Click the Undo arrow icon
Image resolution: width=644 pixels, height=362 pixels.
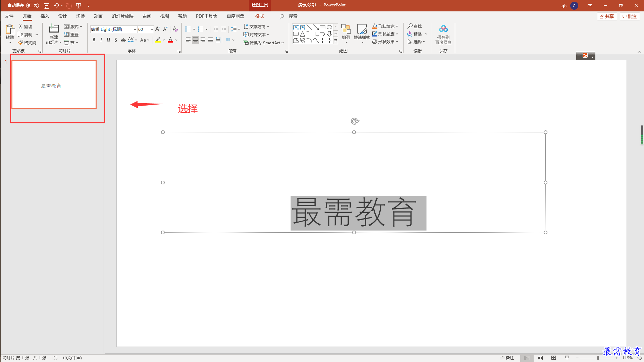(56, 6)
